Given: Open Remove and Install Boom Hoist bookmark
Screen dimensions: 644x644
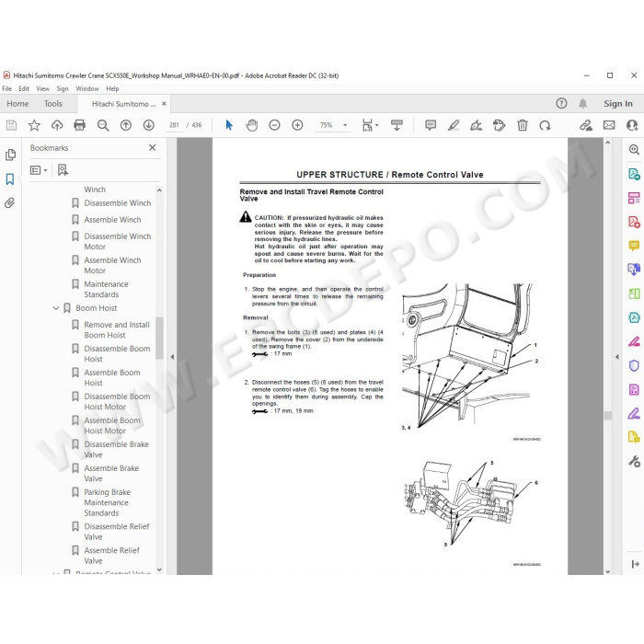Looking at the screenshot, I should coord(117,329).
